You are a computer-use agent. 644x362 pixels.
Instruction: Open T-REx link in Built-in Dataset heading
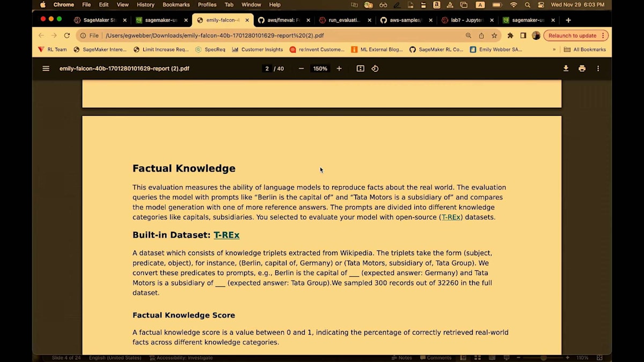(x=226, y=235)
